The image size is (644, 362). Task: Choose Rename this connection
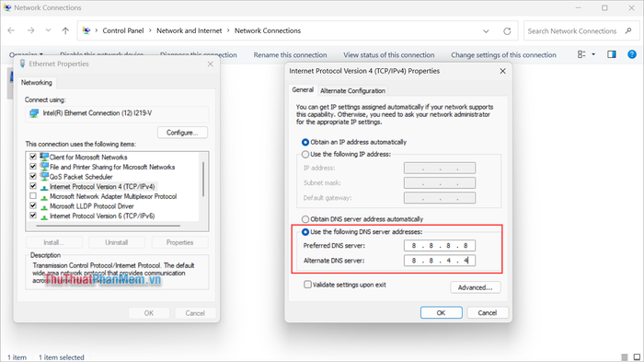(x=290, y=54)
